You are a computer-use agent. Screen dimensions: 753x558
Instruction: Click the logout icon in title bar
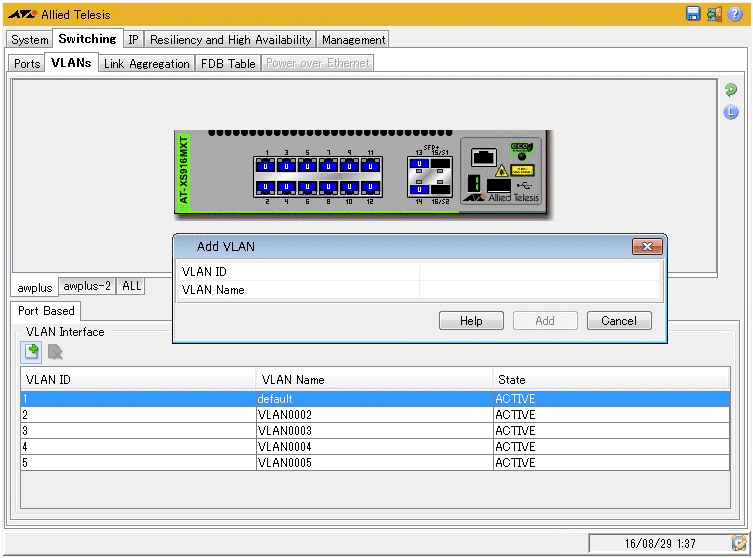point(714,14)
